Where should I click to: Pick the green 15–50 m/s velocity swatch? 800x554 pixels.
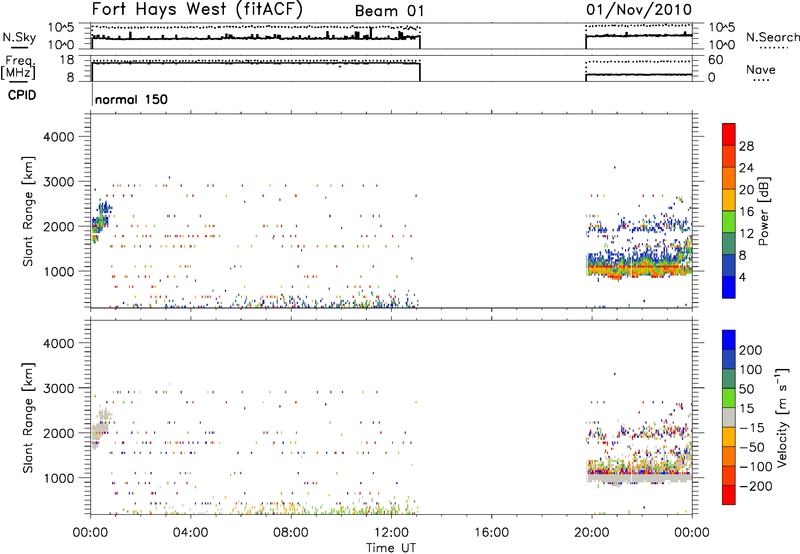click(729, 398)
